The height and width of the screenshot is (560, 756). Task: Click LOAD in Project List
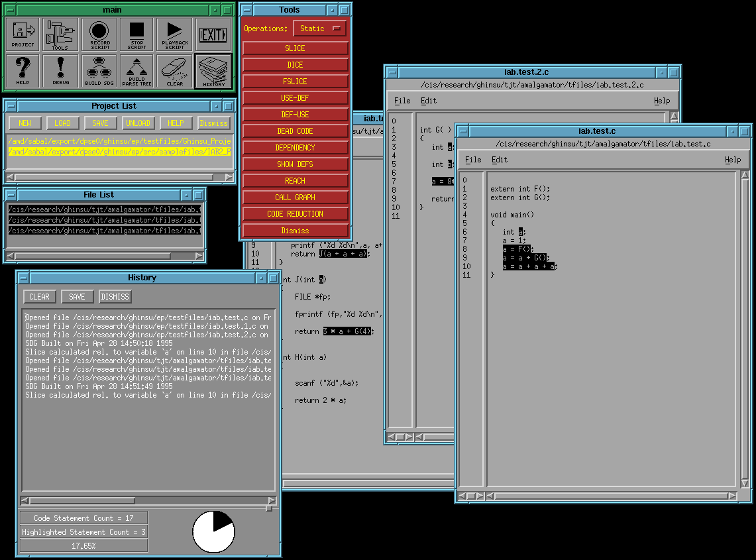(62, 123)
